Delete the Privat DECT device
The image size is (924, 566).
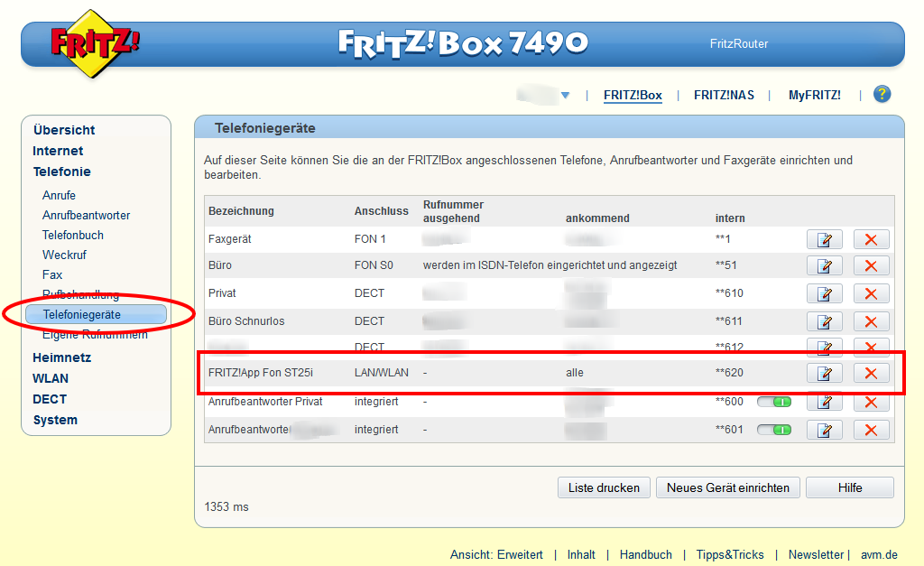coord(871,293)
